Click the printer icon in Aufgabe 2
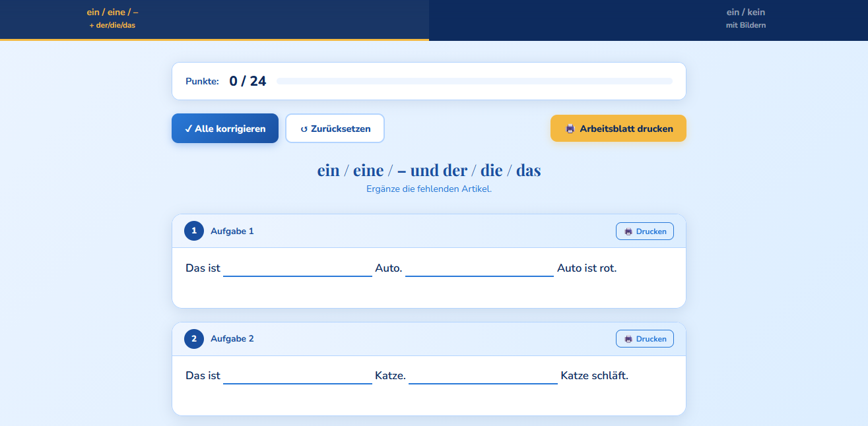Screen dimensions: 868x426 pyautogui.click(x=628, y=339)
